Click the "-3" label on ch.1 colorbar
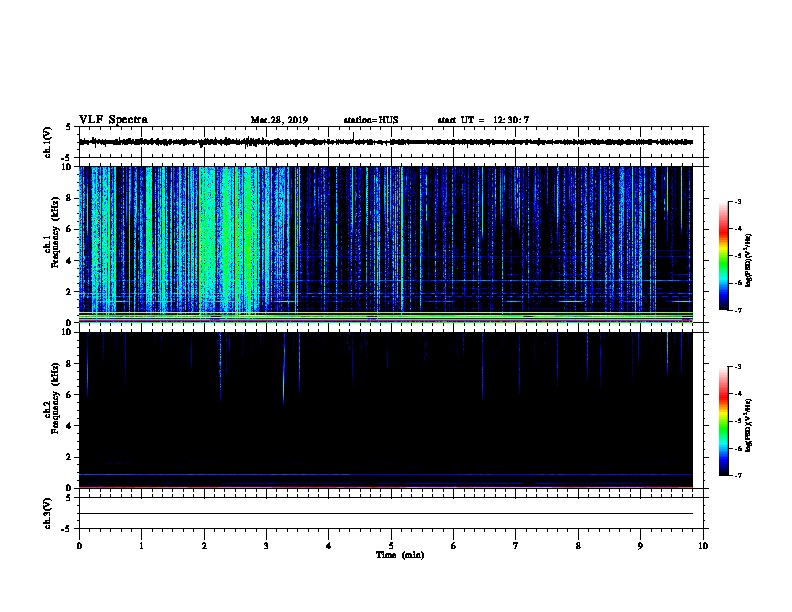The height and width of the screenshot is (612, 792). coord(738,202)
